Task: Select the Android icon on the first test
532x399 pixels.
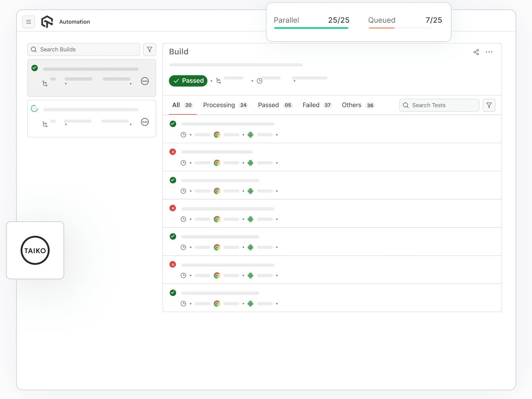Action: (250, 134)
